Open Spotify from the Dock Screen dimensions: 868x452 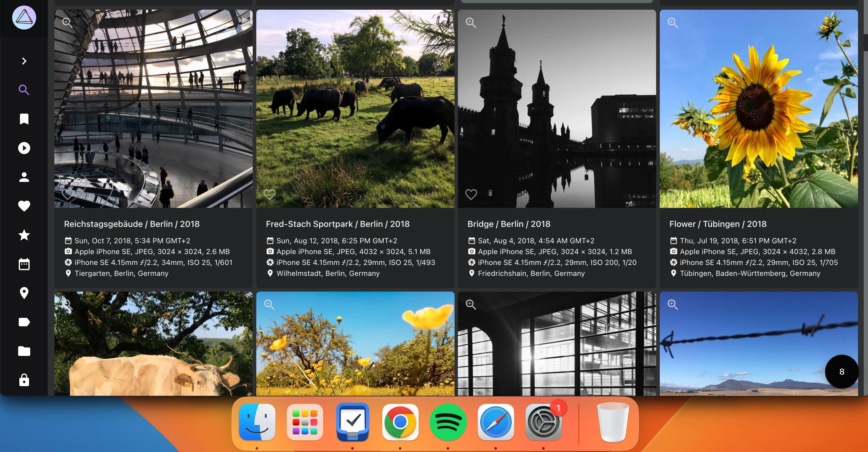[448, 422]
